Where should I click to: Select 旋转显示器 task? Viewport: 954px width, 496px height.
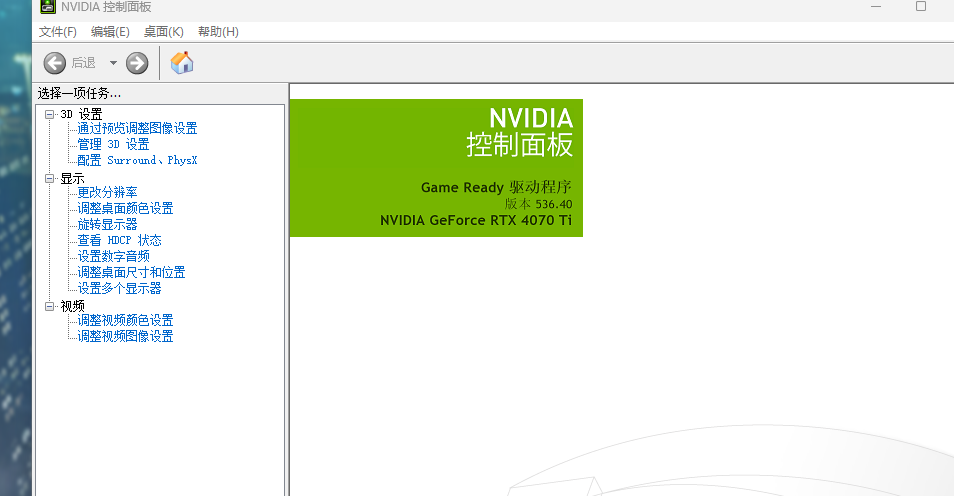pos(107,224)
